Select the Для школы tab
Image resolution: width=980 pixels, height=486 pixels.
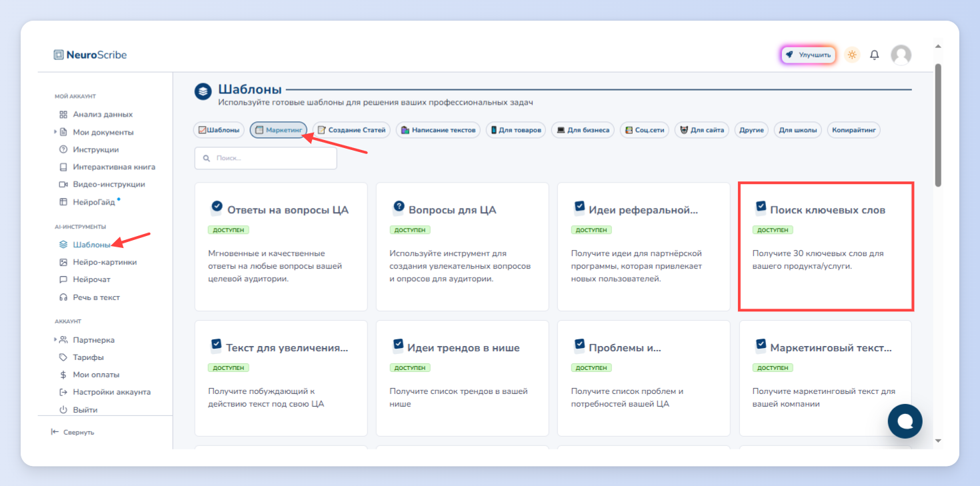coord(798,130)
